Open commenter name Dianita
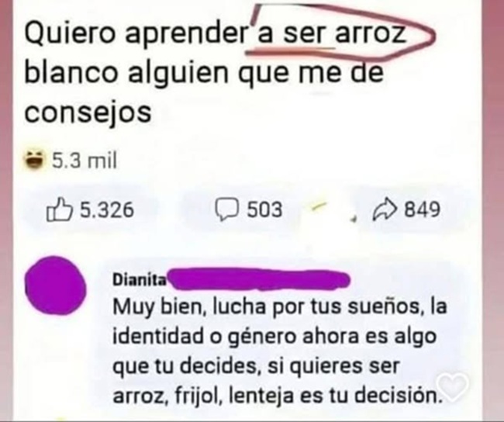This screenshot has width=504, height=422. tap(140, 280)
